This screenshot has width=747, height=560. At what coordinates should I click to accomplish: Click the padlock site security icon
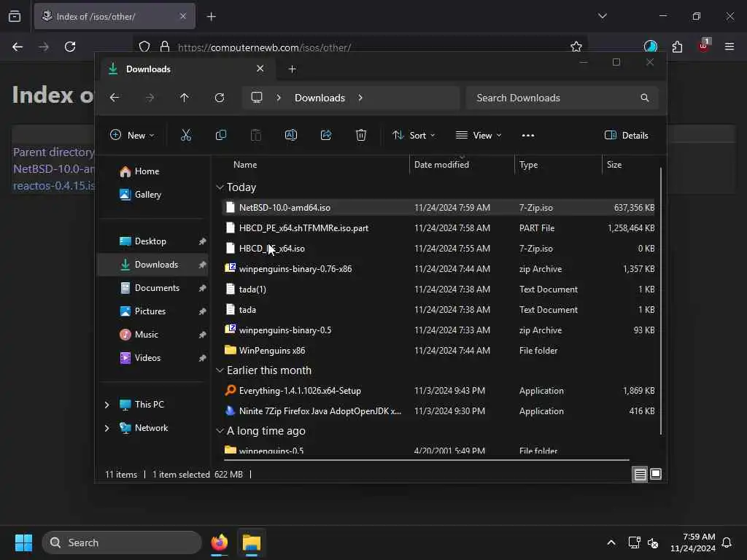165,47
